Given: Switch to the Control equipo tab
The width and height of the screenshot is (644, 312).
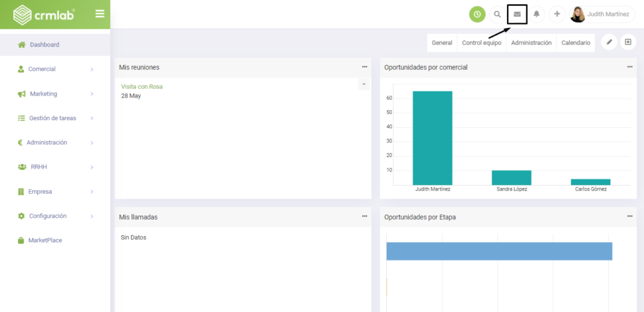Looking at the screenshot, I should pos(481,43).
